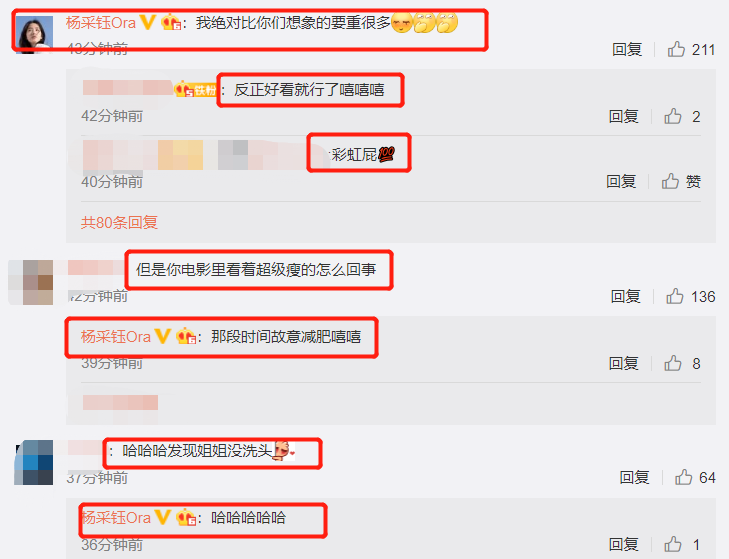Reply to the 反正好看就行了 comment

(623, 116)
